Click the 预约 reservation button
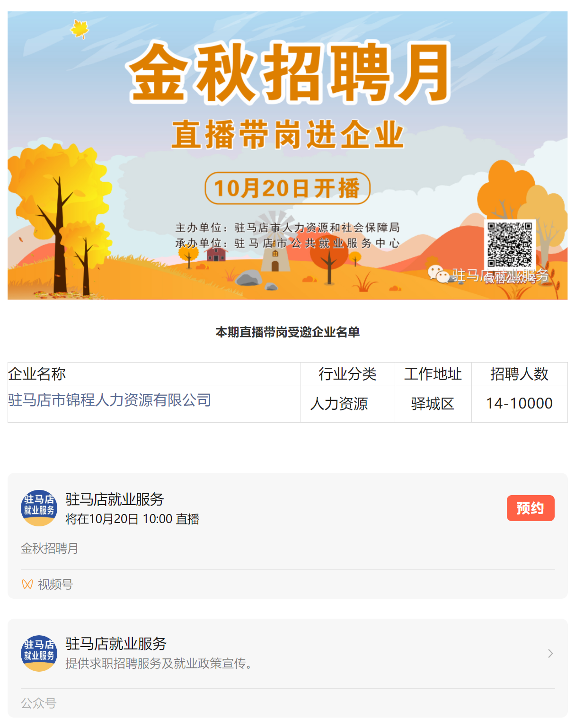575x728 pixels. click(530, 508)
